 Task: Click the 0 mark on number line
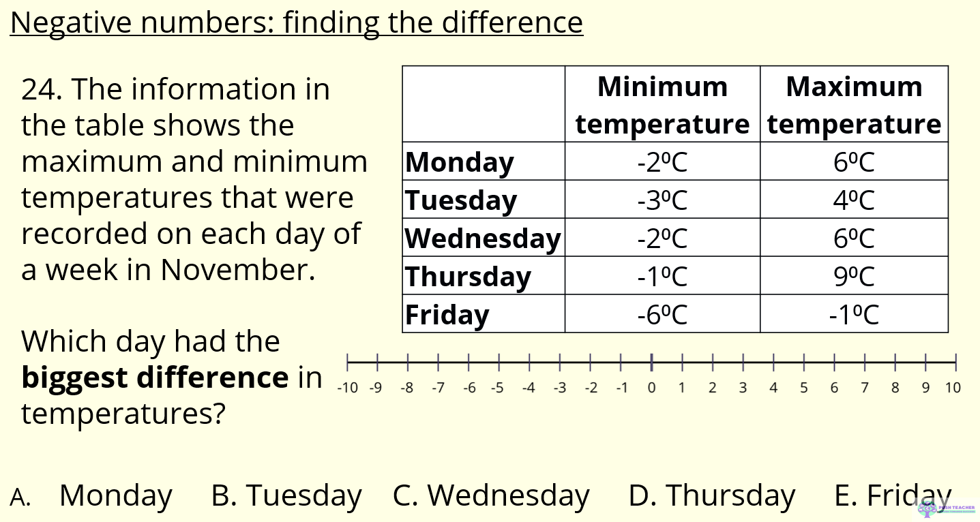pyautogui.click(x=652, y=362)
